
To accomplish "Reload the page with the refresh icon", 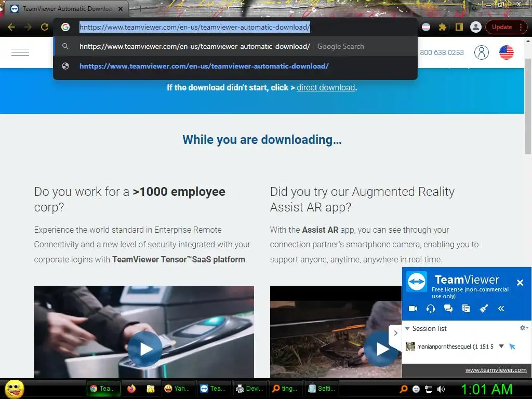I will 45,27.
